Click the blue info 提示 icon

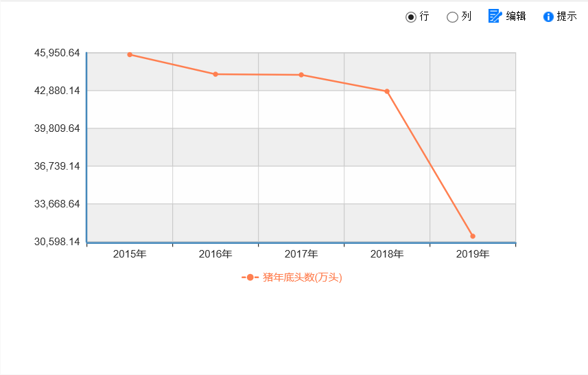(548, 16)
